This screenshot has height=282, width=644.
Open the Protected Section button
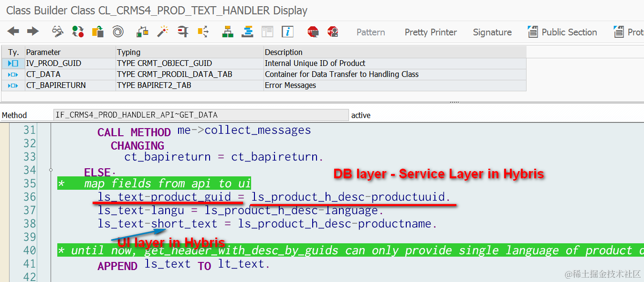[x=629, y=32]
